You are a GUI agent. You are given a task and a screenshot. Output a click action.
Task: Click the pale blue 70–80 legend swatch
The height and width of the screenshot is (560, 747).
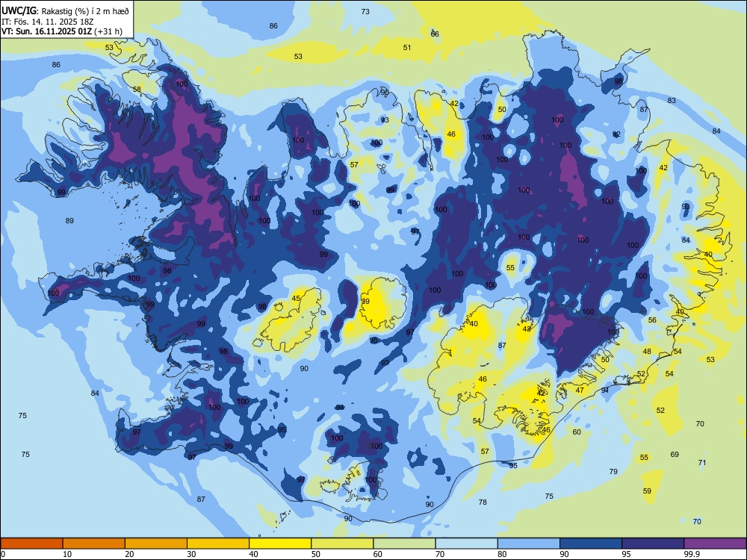click(x=466, y=544)
